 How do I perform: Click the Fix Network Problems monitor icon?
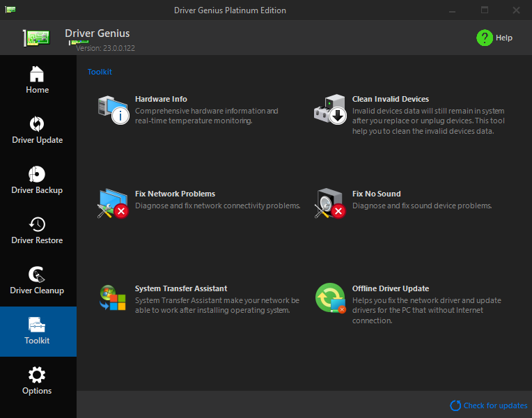click(x=113, y=203)
